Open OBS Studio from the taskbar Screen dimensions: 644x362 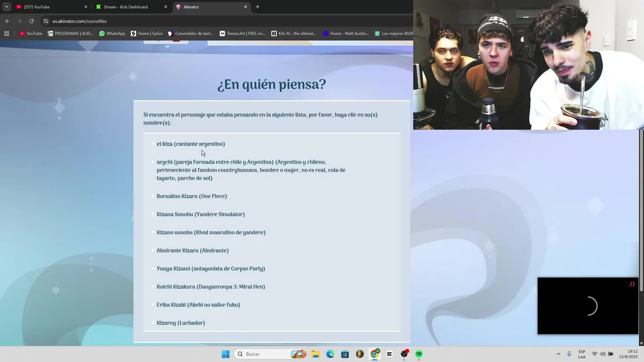[404, 354]
